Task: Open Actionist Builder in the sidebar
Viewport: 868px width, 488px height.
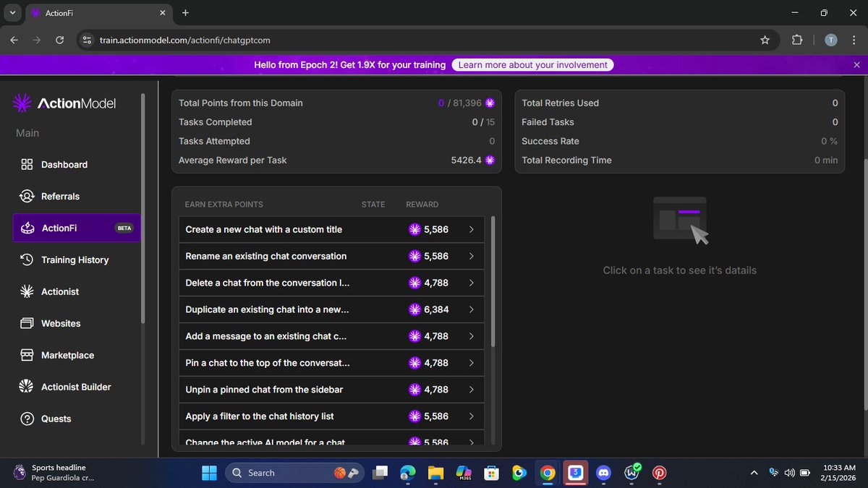Action: click(x=77, y=387)
